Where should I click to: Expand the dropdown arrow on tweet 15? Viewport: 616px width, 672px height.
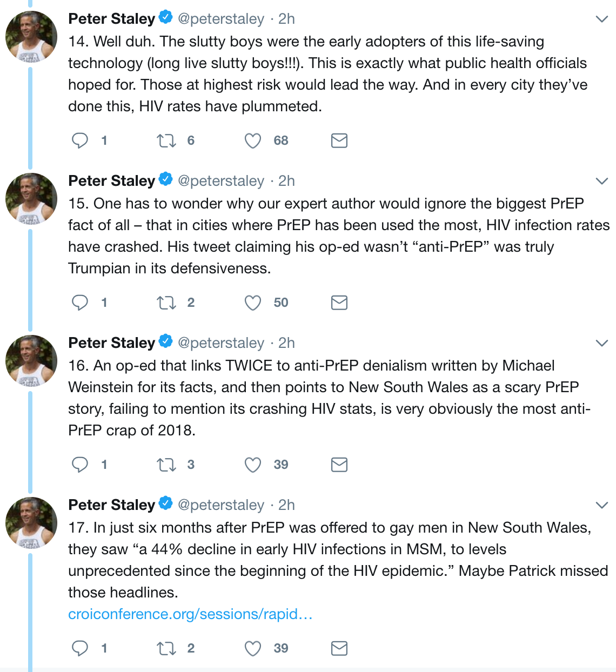point(601,181)
